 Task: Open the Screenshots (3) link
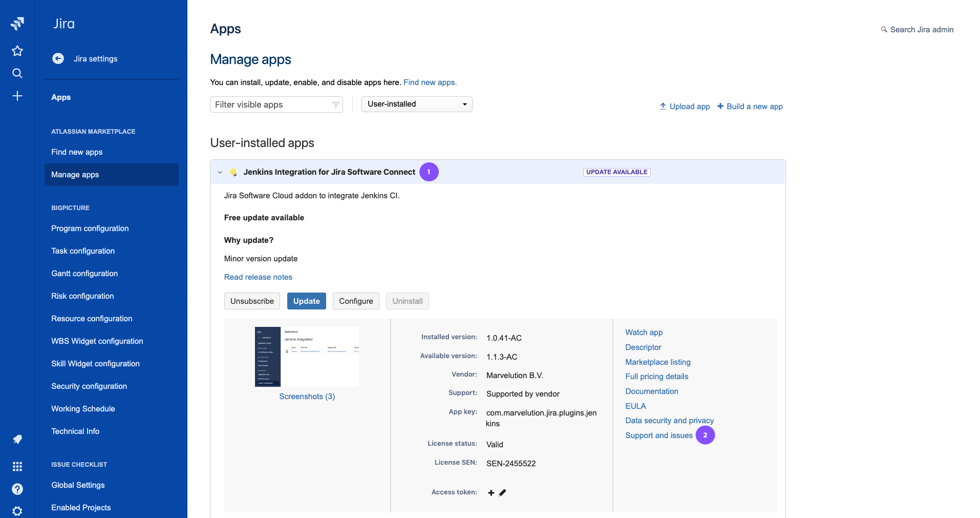click(307, 397)
